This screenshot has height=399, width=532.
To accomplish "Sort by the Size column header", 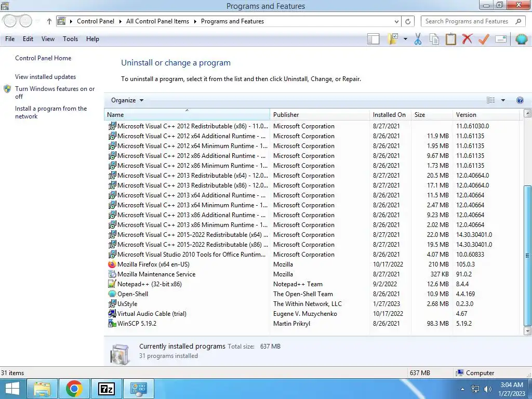I will coord(432,115).
